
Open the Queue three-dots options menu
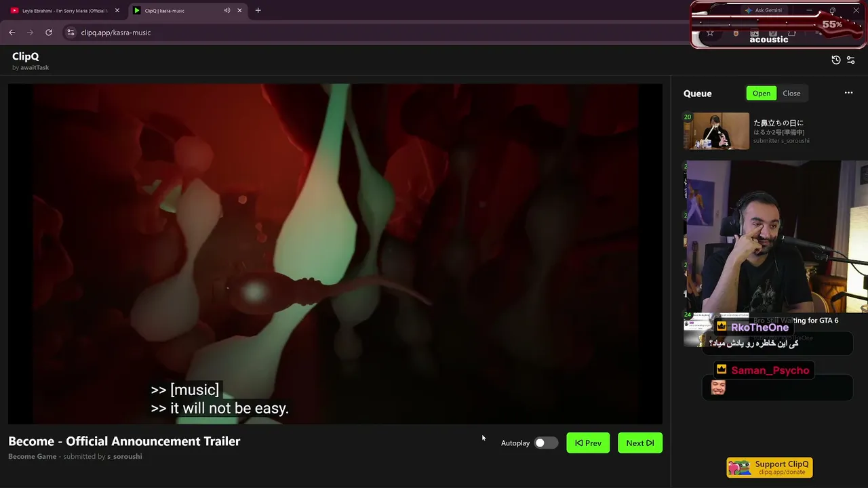pos(848,93)
